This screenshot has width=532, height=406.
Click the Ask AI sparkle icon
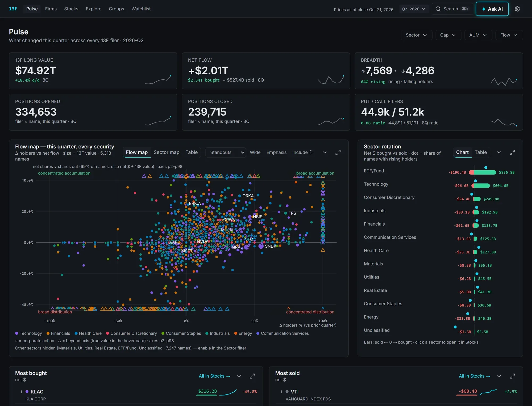coord(484,9)
